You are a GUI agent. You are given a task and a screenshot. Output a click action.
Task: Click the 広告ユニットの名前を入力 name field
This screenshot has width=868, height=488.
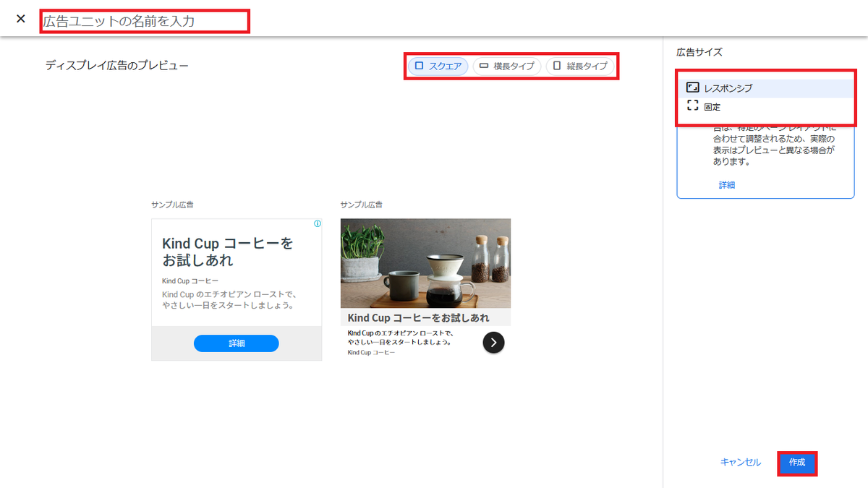coord(145,21)
